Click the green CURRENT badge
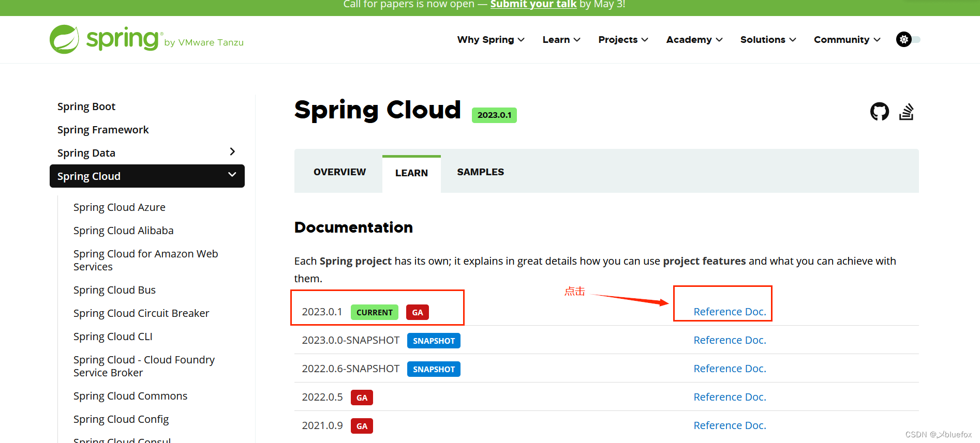980x443 pixels. [375, 312]
